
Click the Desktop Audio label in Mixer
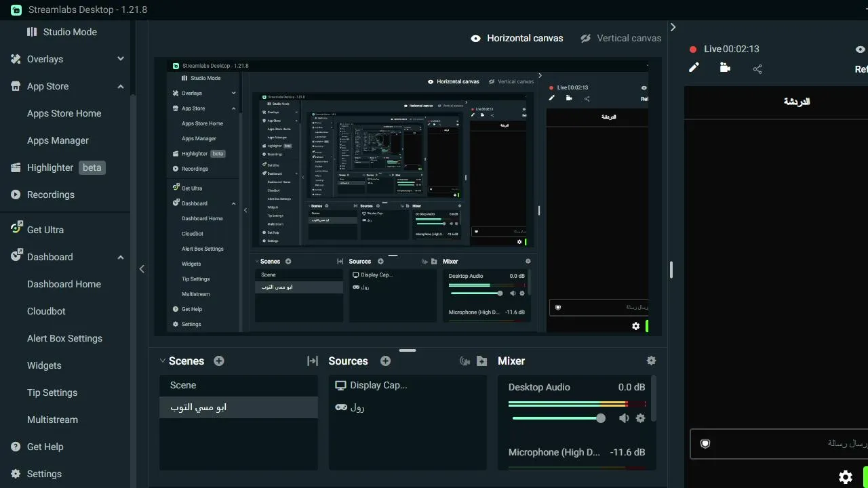(x=539, y=387)
